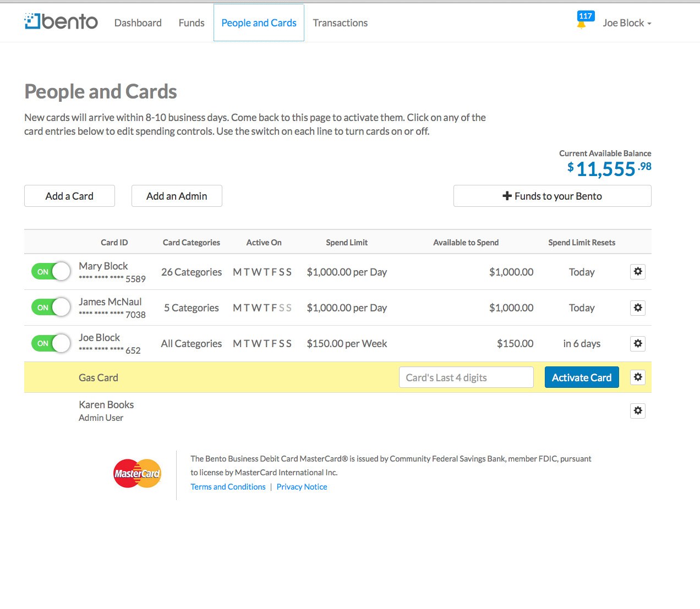700x609 pixels.
Task: Turn off Joe Block's card switch
Action: point(51,343)
